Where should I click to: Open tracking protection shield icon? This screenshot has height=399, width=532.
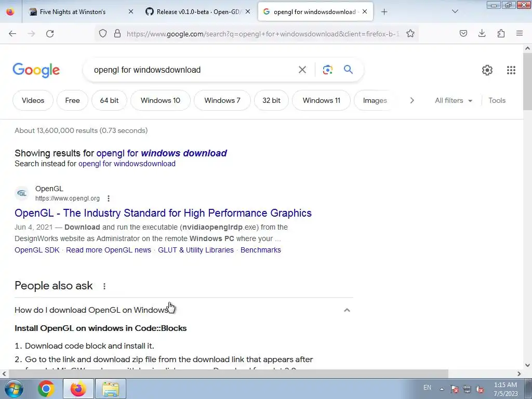[103, 33]
